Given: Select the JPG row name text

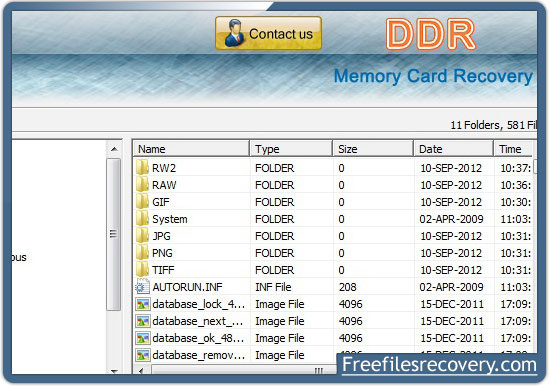Looking at the screenshot, I should pos(161,236).
